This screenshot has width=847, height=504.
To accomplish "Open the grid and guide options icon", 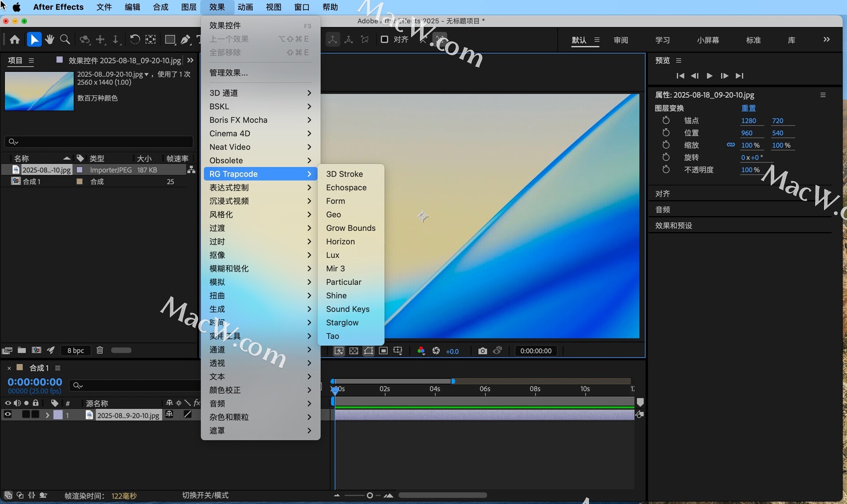I will [x=398, y=351].
